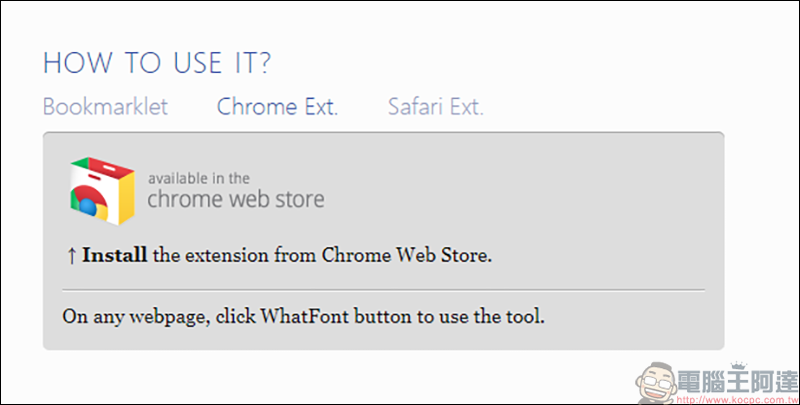Click the round Chrome logo on the bag
The image size is (800, 405).
click(x=90, y=203)
